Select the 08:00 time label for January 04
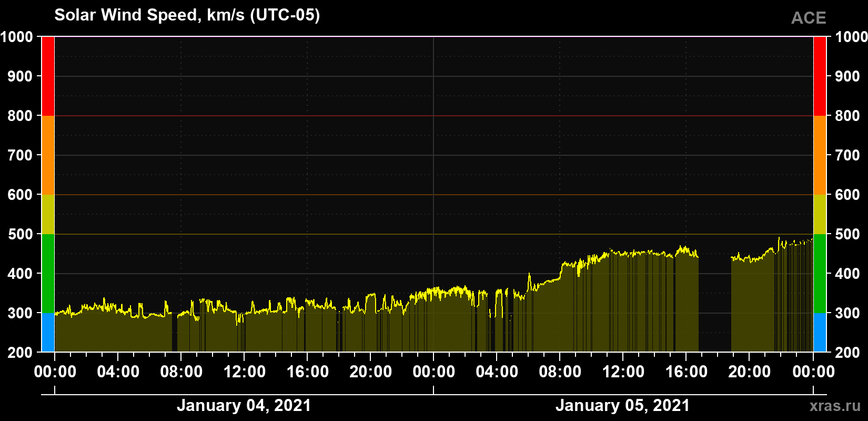The image size is (868, 421). coord(181,372)
